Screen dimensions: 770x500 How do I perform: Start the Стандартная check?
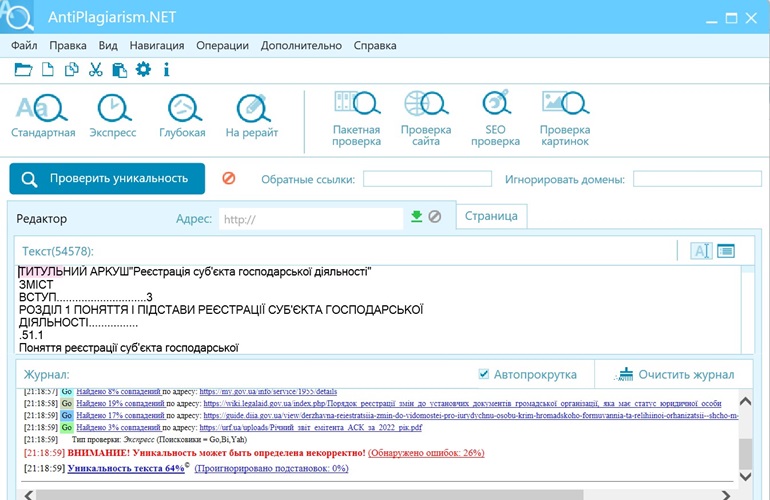tap(43, 116)
